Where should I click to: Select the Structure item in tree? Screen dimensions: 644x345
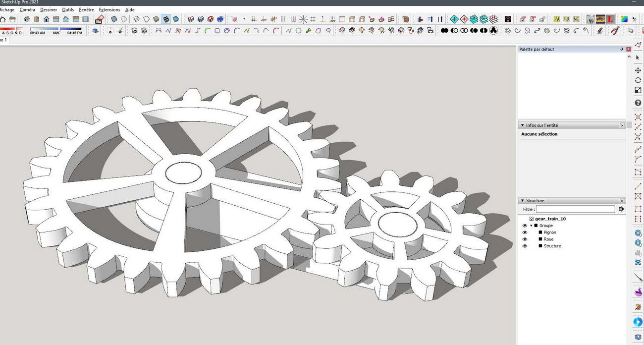[552, 246]
